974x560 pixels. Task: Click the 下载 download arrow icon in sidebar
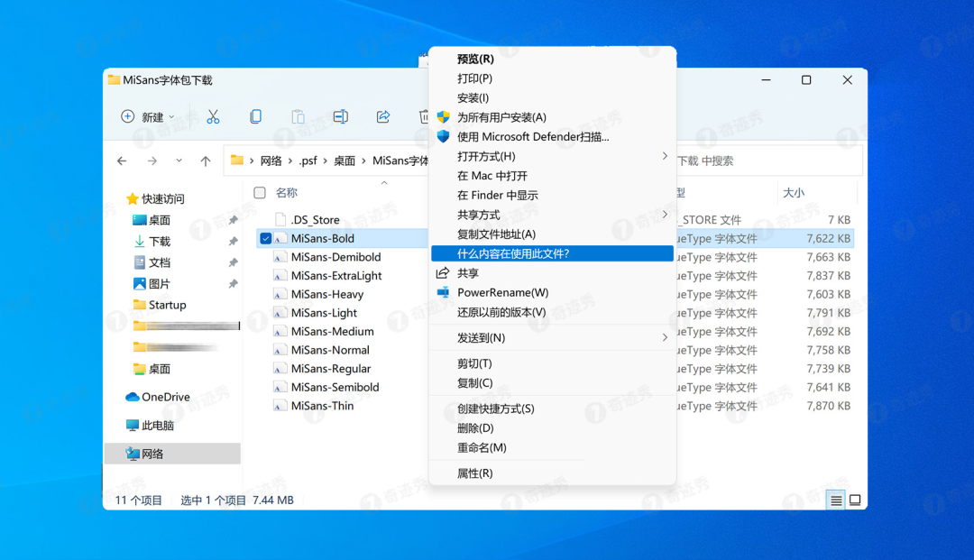coord(139,241)
